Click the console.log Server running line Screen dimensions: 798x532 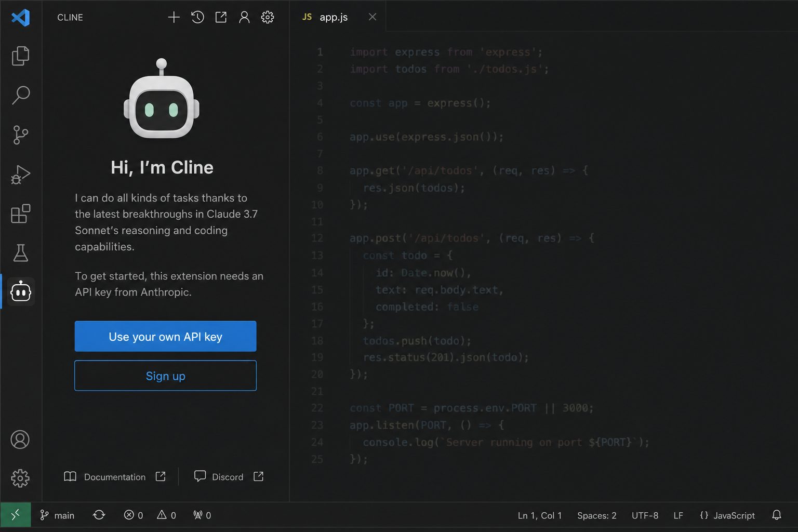(x=506, y=442)
